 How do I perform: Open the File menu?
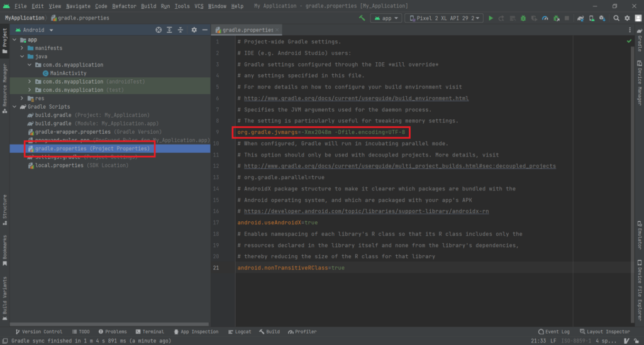21,6
